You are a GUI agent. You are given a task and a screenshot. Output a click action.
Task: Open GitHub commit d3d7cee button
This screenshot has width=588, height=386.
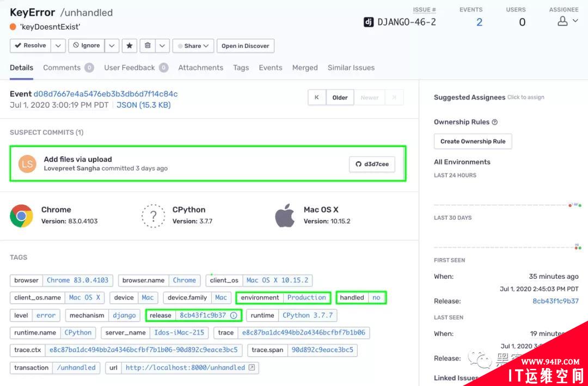tap(372, 164)
